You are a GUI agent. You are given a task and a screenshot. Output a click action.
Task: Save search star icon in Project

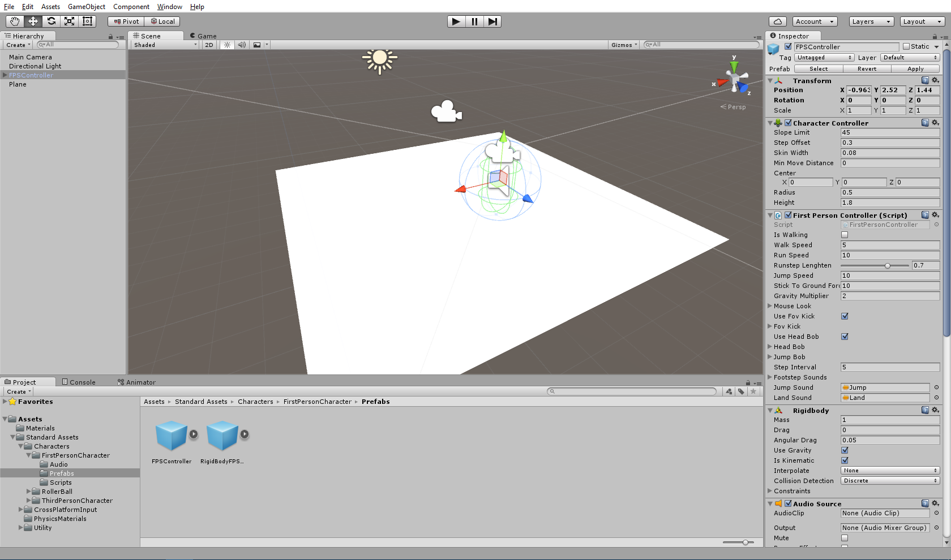(753, 391)
